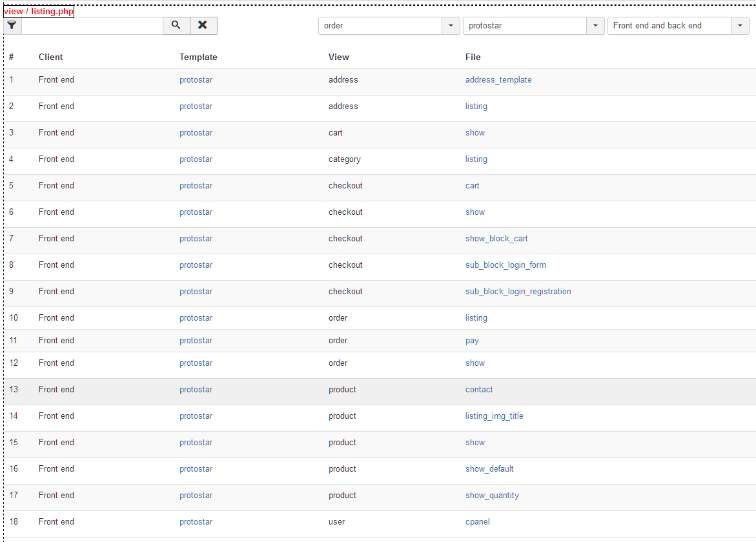Image resolution: width=756 pixels, height=542 pixels.
Task: Open the contact file link
Action: pyautogui.click(x=479, y=390)
